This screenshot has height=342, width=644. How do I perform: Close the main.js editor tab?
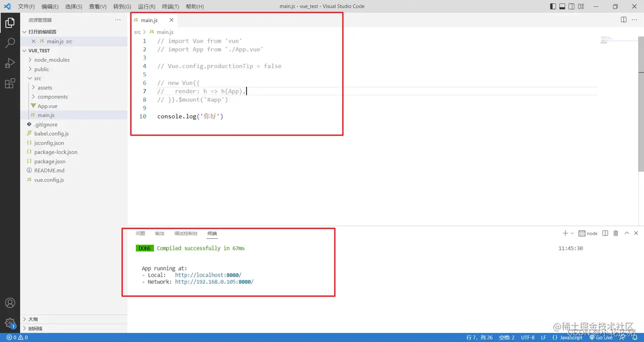pyautogui.click(x=171, y=20)
